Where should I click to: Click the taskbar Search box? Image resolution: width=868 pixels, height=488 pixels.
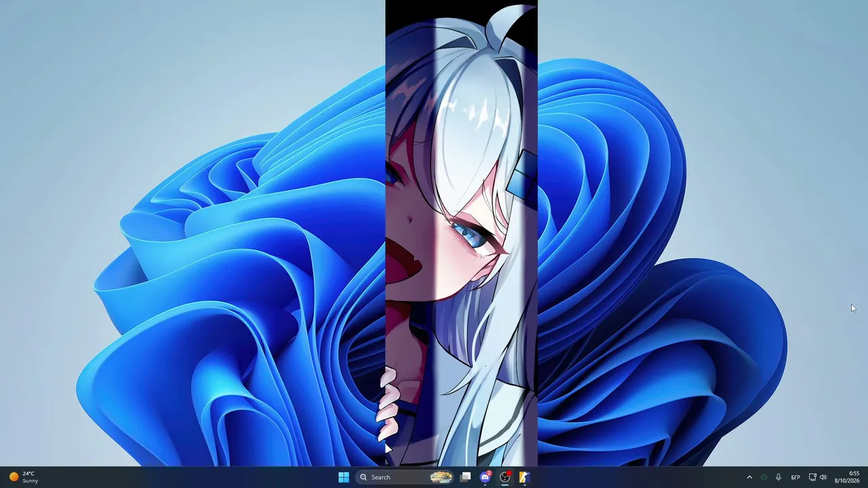[x=406, y=477]
